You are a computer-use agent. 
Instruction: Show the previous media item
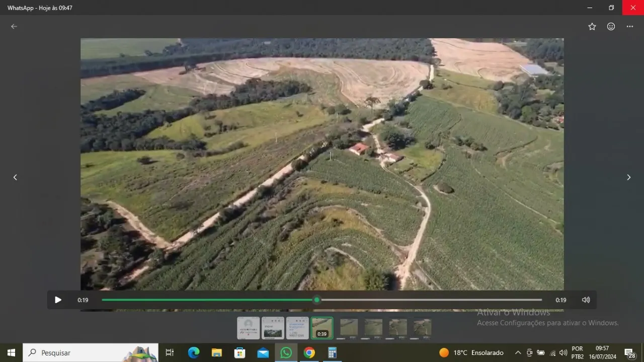15,177
